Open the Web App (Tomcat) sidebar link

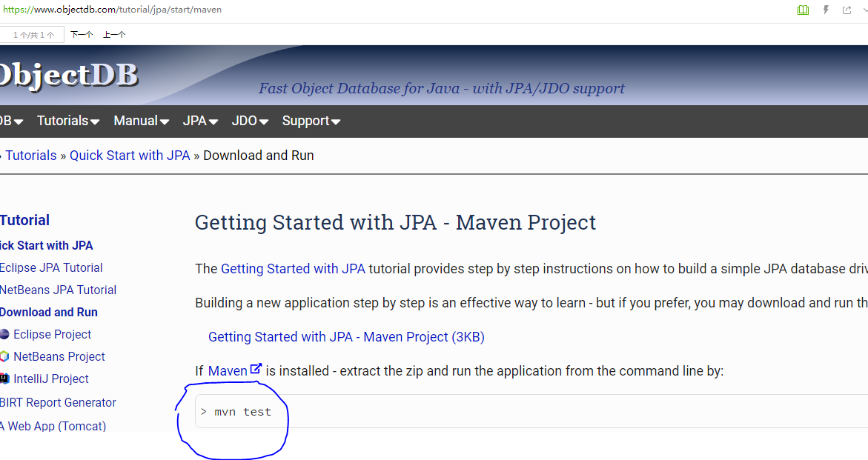(53, 426)
